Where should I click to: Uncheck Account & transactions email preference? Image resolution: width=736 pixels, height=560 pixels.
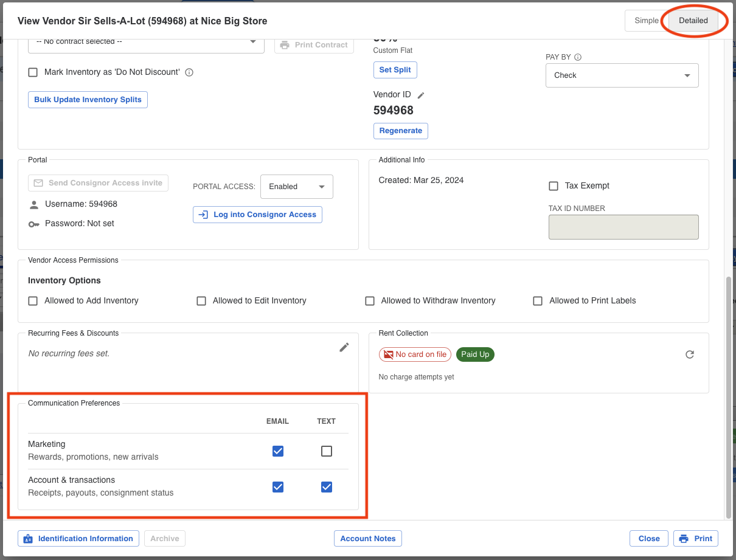click(278, 487)
